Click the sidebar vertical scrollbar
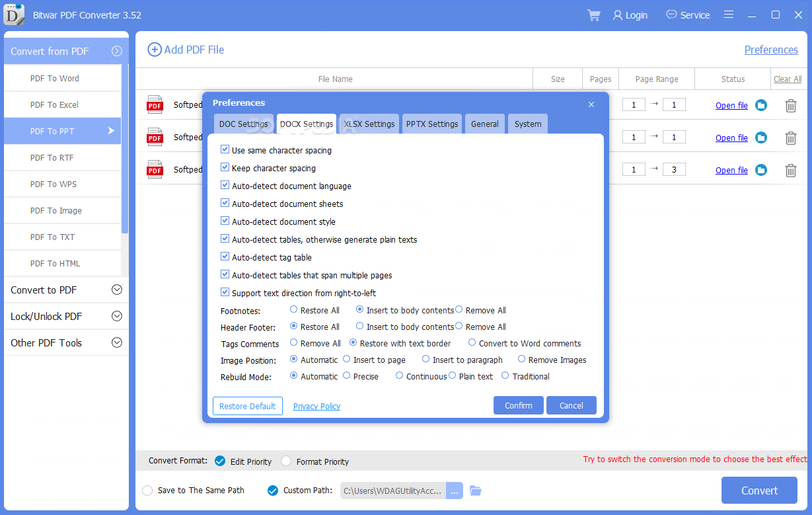 (x=125, y=149)
